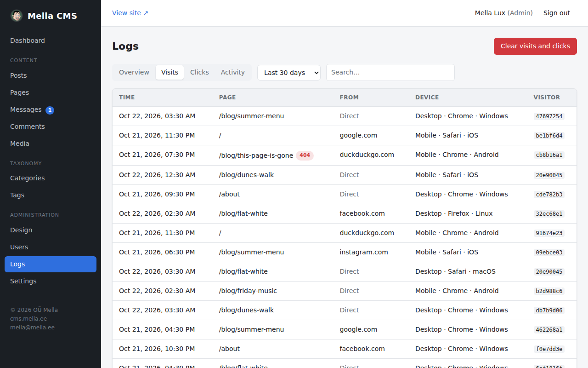Viewport: 588px width, 368px height.
Task: Select the Visits tab
Action: pyautogui.click(x=170, y=72)
